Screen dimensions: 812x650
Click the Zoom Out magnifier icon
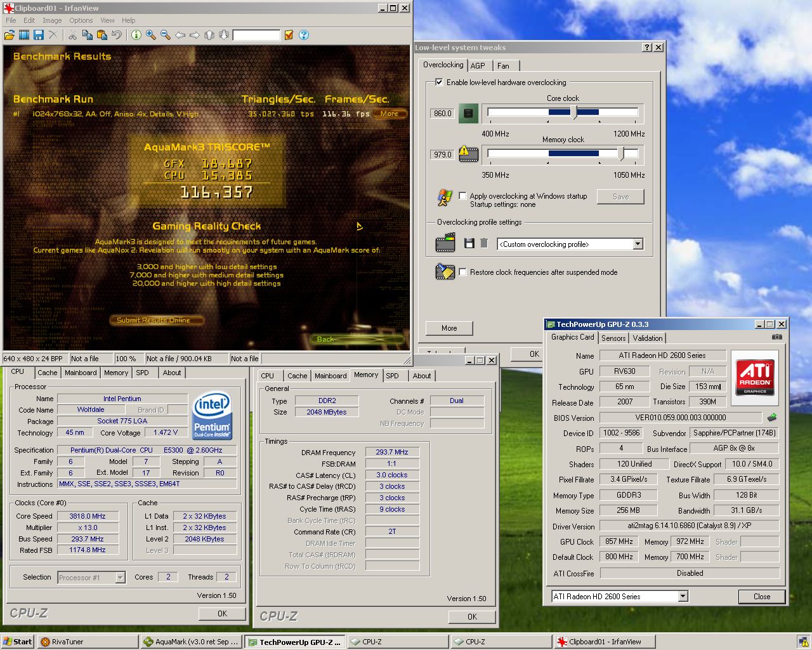tap(166, 35)
